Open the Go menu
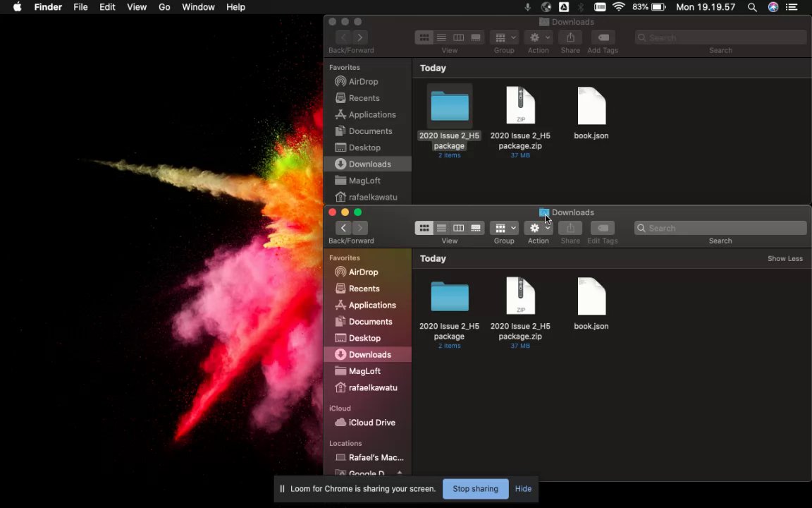 [164, 7]
